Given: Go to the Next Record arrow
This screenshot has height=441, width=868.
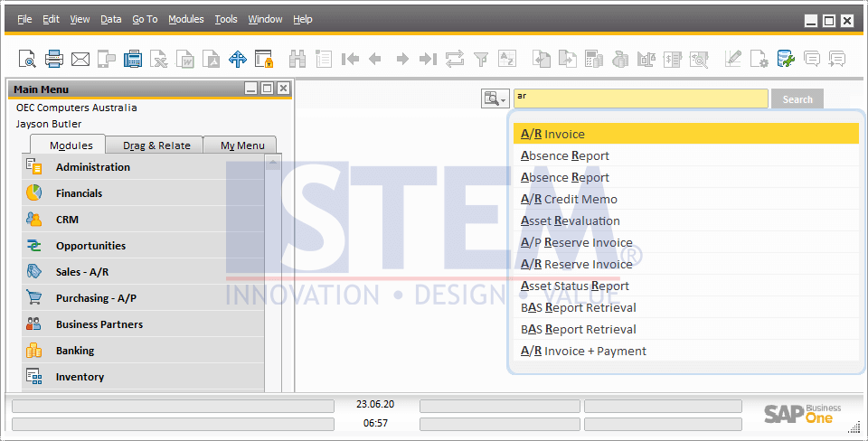Looking at the screenshot, I should (x=402, y=59).
